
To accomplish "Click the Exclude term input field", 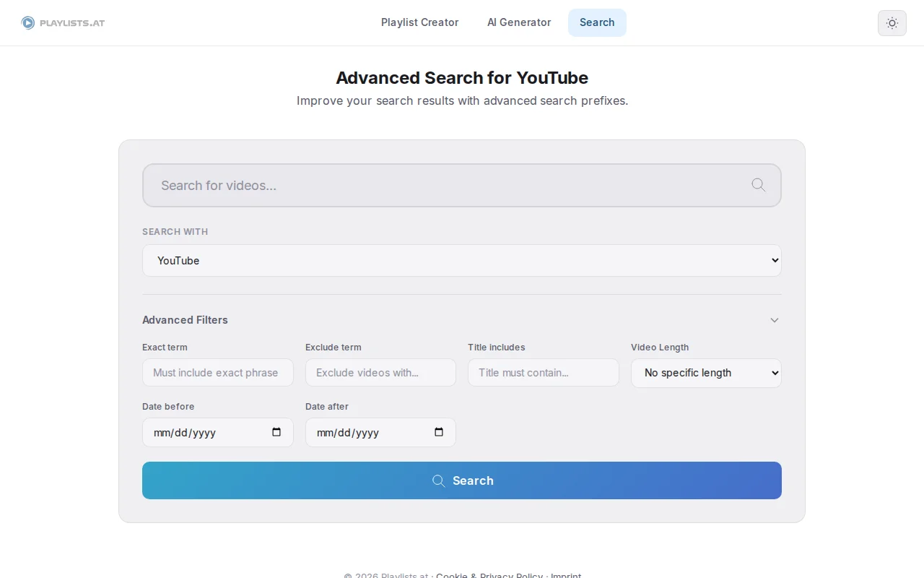I will pos(380,373).
